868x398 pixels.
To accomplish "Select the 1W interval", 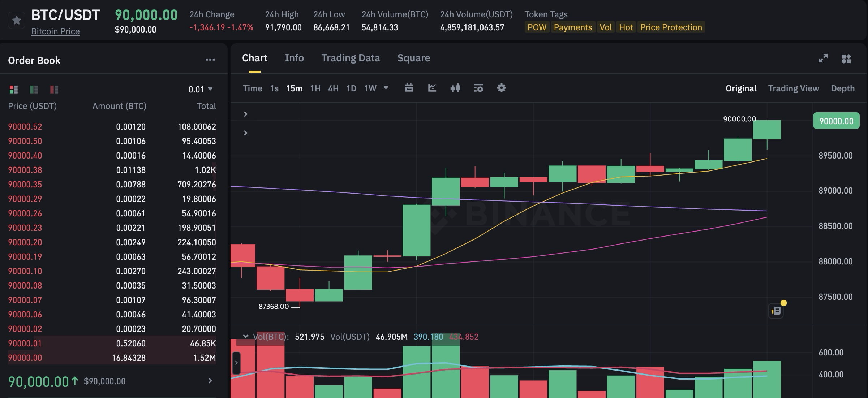I will (370, 88).
